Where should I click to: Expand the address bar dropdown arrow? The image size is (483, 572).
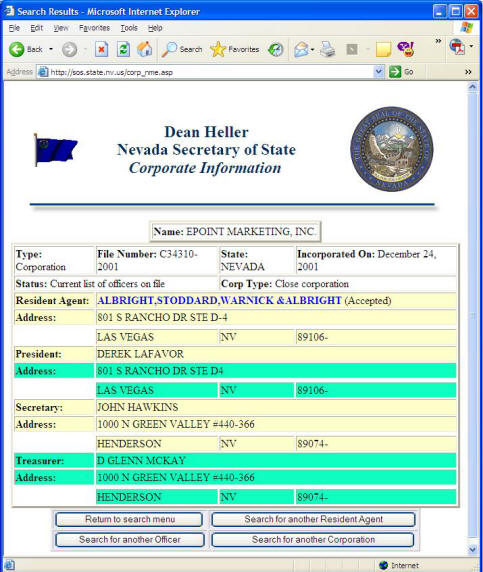point(379,72)
